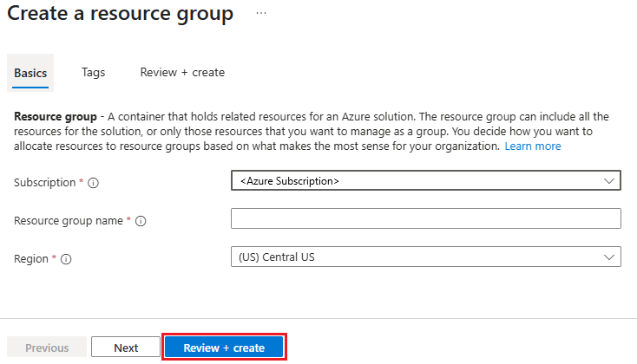This screenshot has height=364, width=637.
Task: Follow the Learn more link
Action: point(533,146)
